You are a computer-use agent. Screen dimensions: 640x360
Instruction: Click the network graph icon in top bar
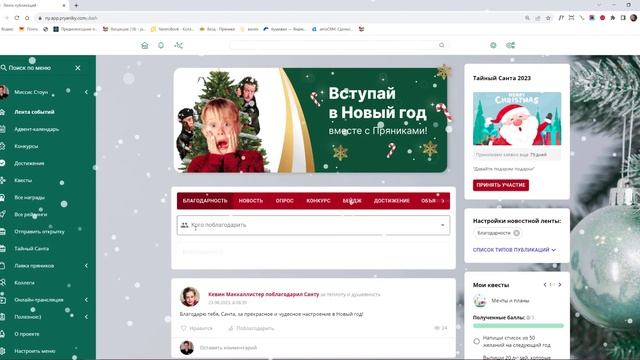[178, 45]
